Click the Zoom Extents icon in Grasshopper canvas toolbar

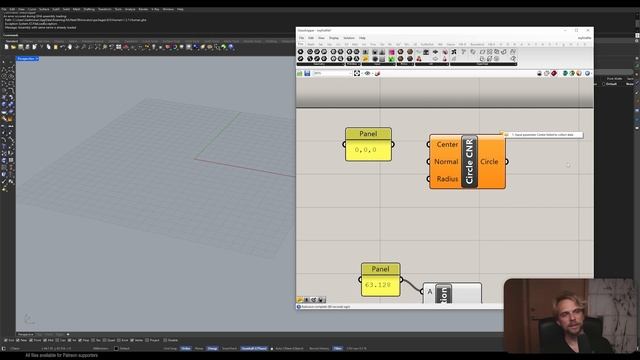tap(357, 73)
